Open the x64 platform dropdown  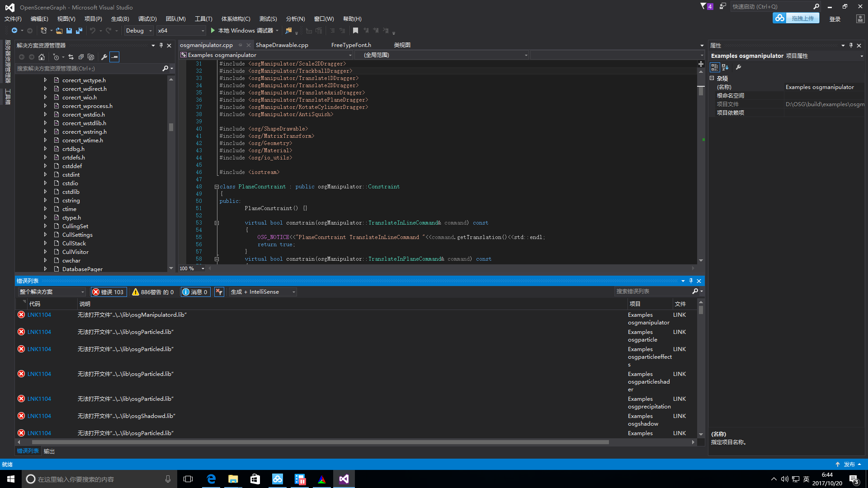coord(181,30)
